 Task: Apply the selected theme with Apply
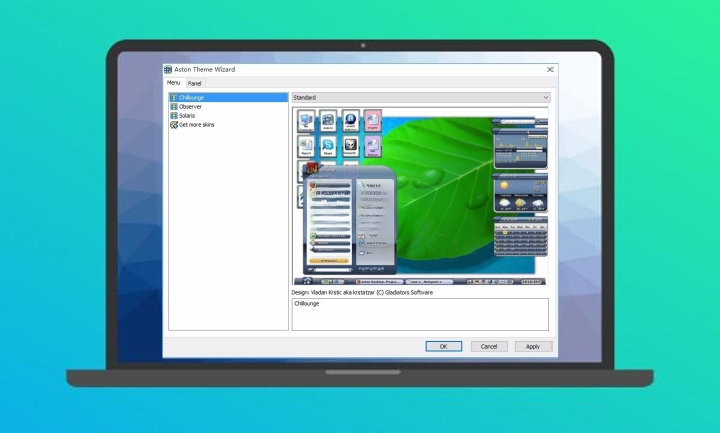[533, 346]
